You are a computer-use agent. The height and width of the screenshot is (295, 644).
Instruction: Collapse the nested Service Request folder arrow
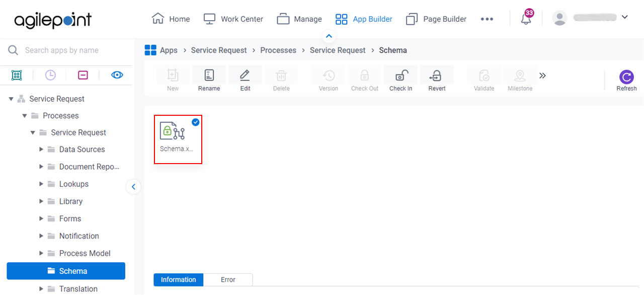click(33, 133)
